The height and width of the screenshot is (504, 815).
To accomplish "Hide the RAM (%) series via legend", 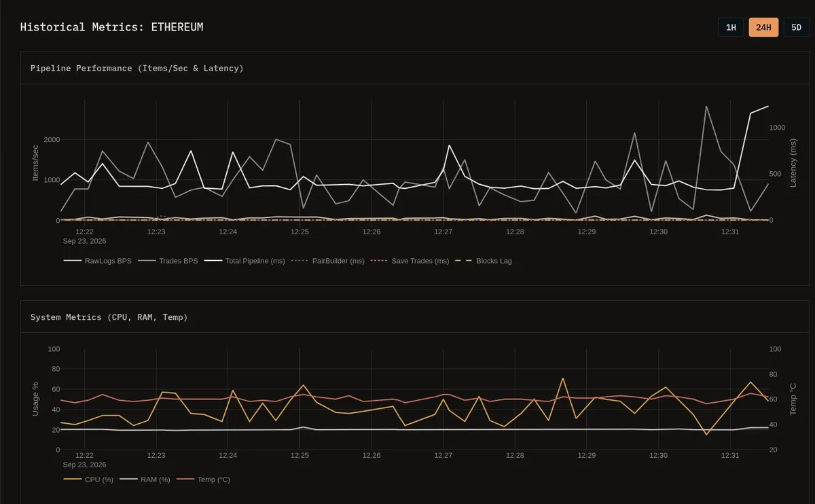I will [x=145, y=480].
